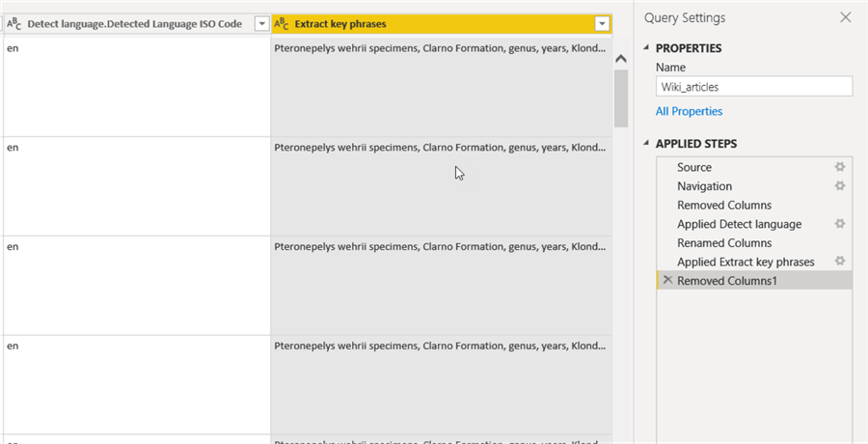Select the Extract key phrases column header
Screen dimensions: 868x444
[x=442, y=24]
